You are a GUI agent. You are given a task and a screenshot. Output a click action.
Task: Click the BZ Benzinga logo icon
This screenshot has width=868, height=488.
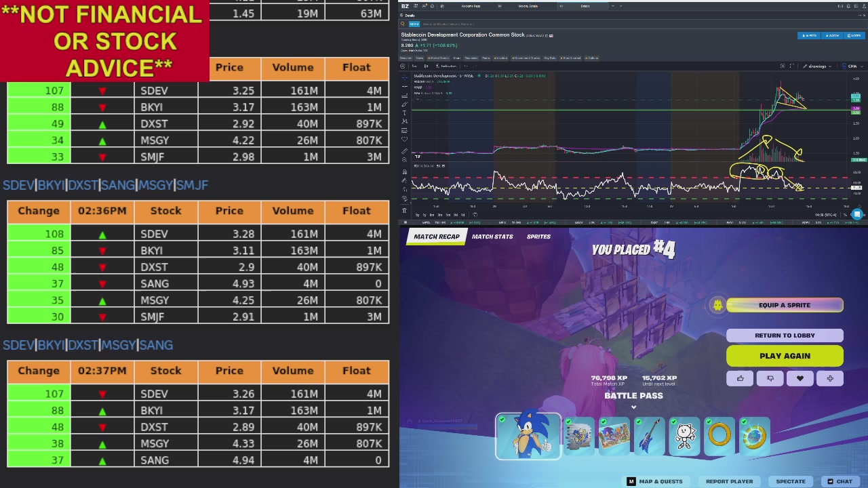405,6
